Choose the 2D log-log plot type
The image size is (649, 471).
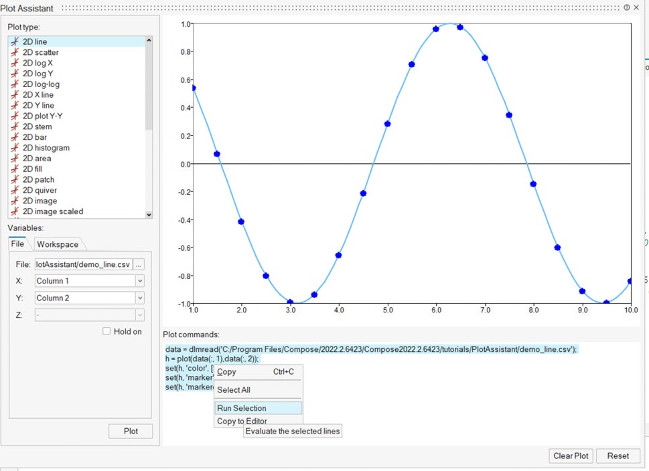point(40,84)
